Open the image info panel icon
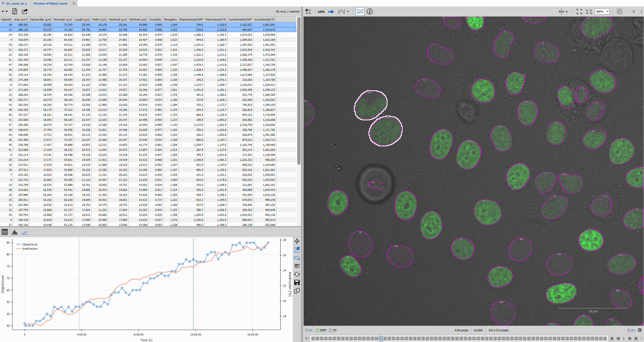Viewport: 644px width, 342px height. coord(369,12)
